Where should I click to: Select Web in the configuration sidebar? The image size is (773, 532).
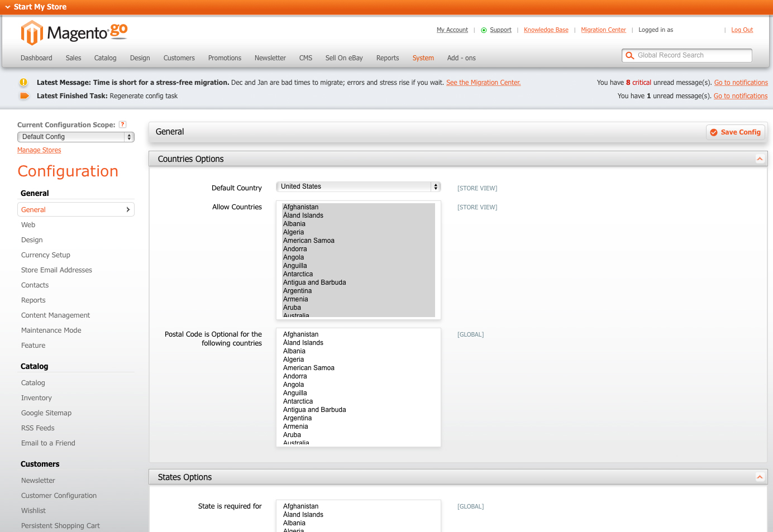click(28, 225)
